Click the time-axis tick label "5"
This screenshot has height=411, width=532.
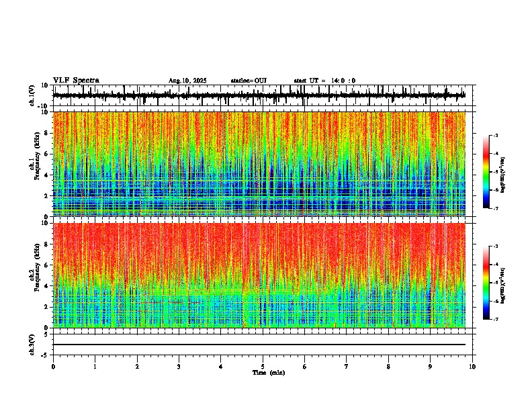[263, 367]
